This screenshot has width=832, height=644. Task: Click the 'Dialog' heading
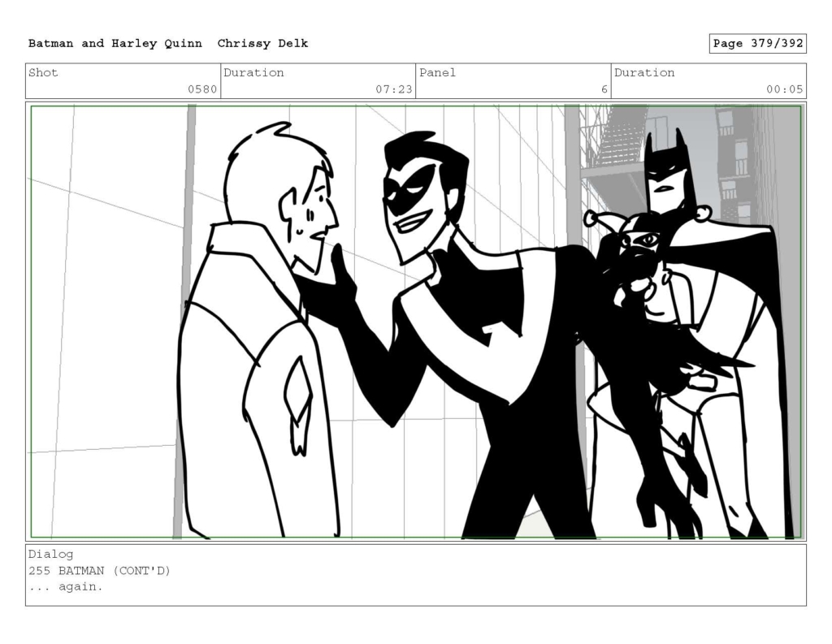pos(51,555)
